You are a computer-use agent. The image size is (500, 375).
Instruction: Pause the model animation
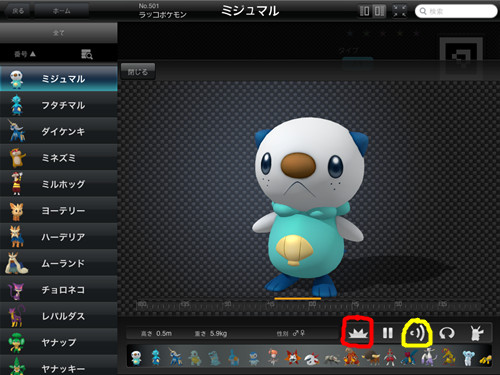point(388,333)
